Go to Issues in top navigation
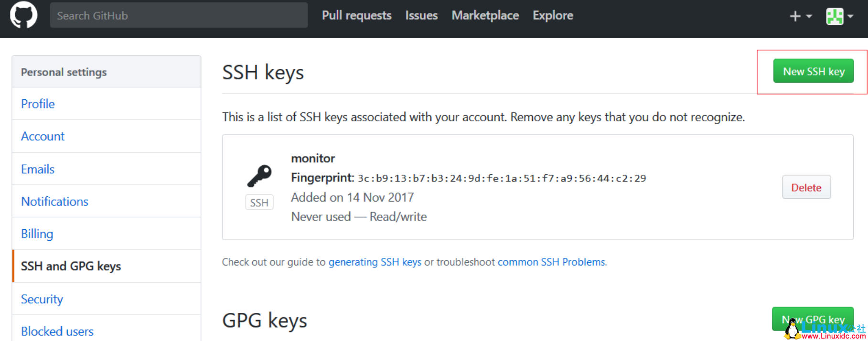The image size is (868, 341). point(421,15)
